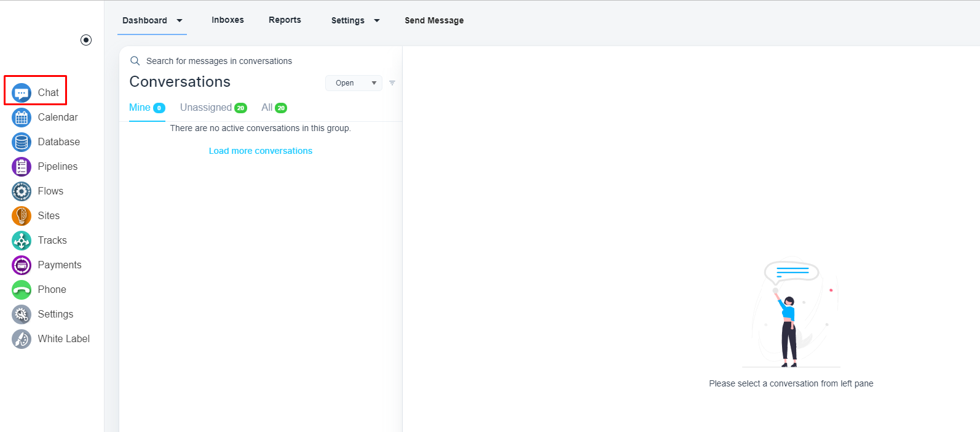The width and height of the screenshot is (980, 432).
Task: Toggle the radio button above sidebar
Action: pos(86,40)
